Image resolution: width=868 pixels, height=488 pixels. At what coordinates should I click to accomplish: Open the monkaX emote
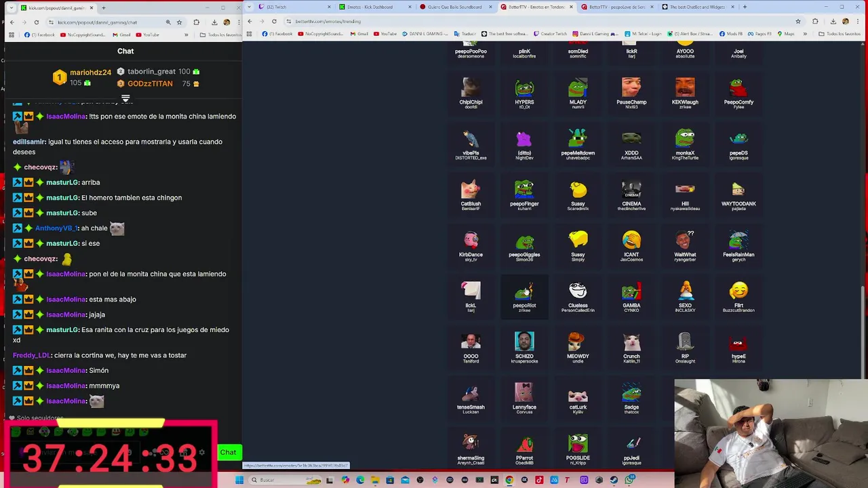[685, 144]
